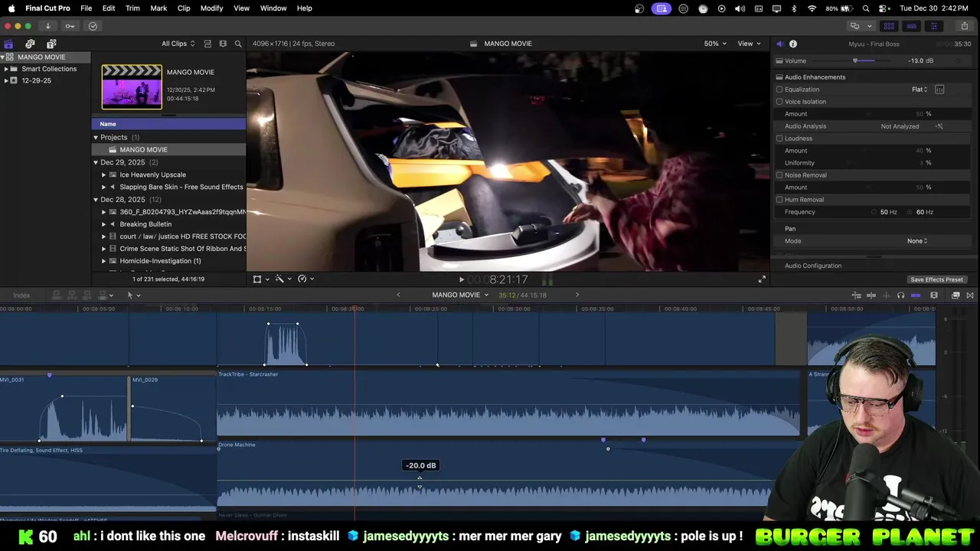Show the Transitions browser icon
Viewport: 980px width, 551px height.
coord(970,295)
